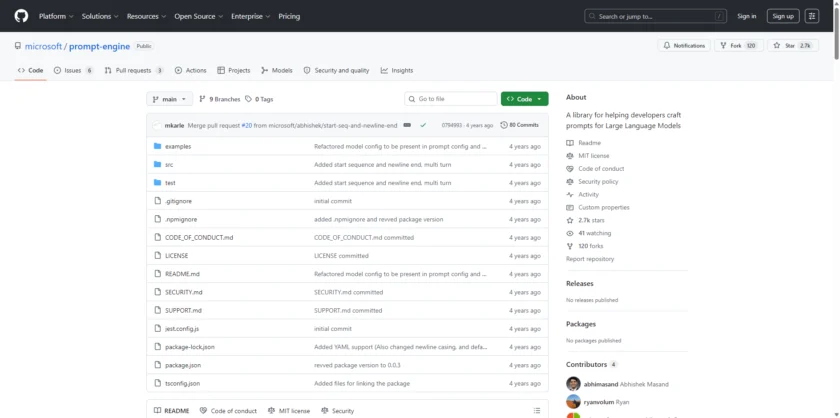Open the SECURITY.md file
Image resolution: width=840 pixels, height=418 pixels.
[184, 292]
